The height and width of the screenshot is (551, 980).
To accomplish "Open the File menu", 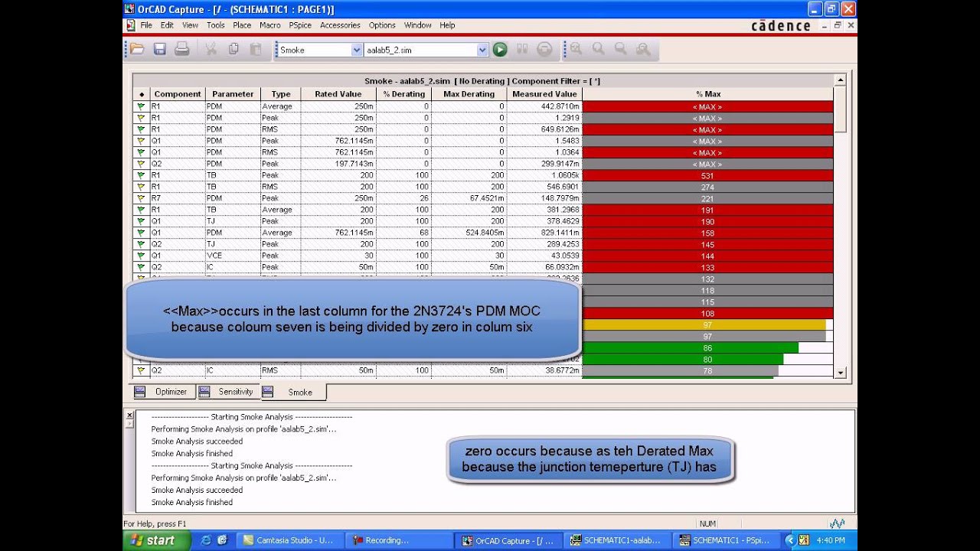I will click(146, 25).
